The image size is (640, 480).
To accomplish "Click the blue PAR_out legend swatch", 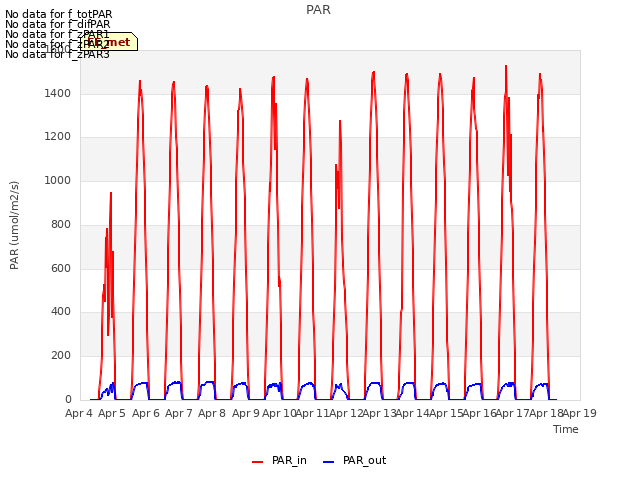I will tap(329, 462).
